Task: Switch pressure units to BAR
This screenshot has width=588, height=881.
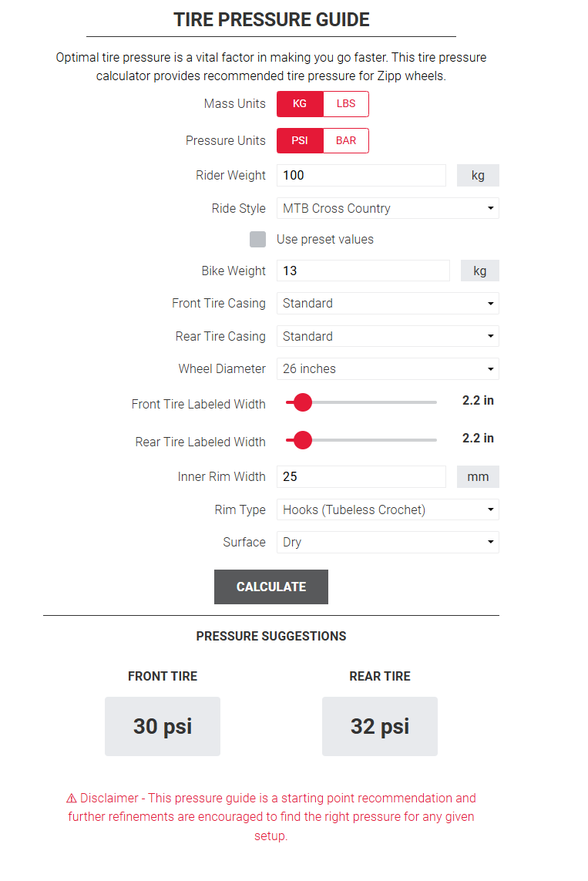Action: click(x=346, y=140)
